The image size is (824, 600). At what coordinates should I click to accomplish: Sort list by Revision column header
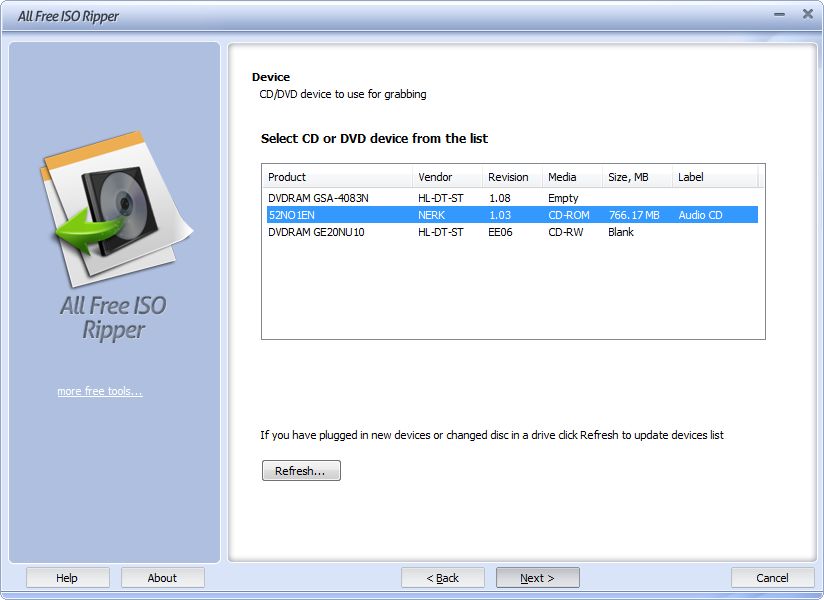[512, 177]
